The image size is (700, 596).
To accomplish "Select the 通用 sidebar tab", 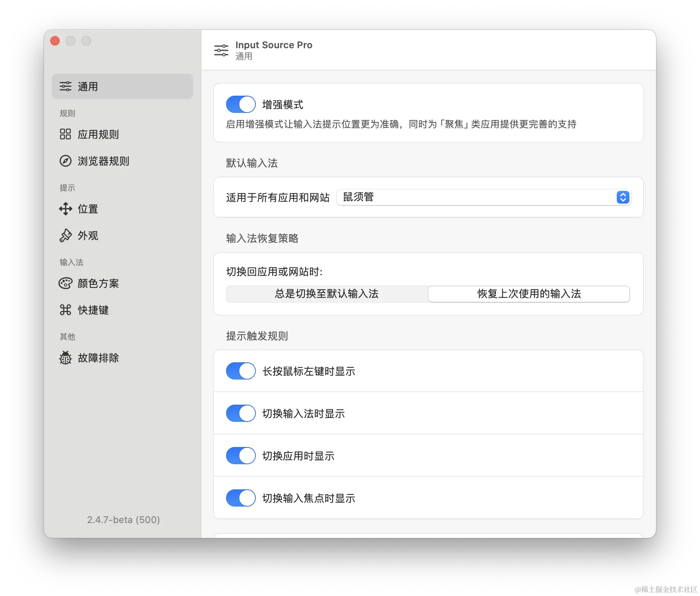I will click(122, 86).
